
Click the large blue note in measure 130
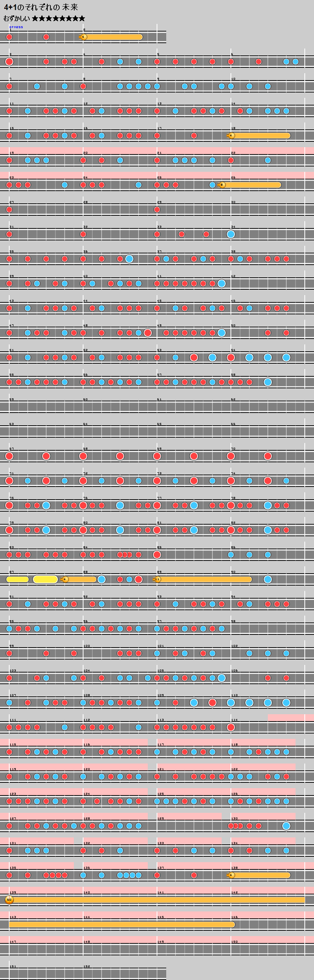(286, 826)
